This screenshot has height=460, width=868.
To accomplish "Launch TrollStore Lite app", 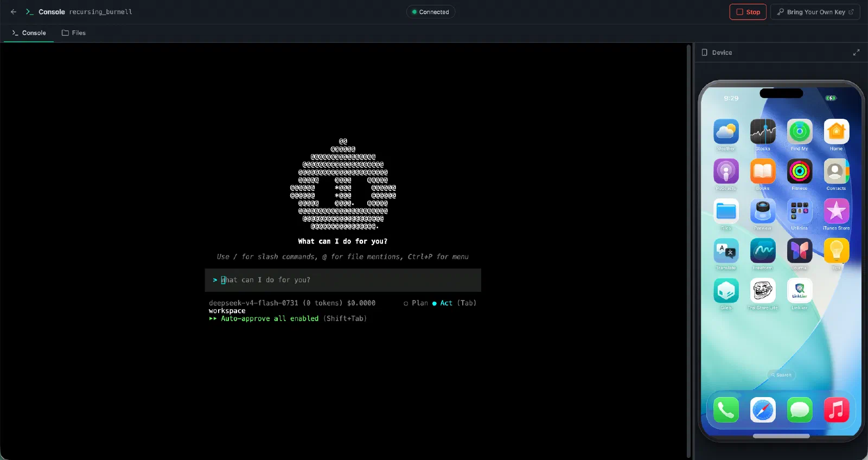I will pyautogui.click(x=763, y=291).
